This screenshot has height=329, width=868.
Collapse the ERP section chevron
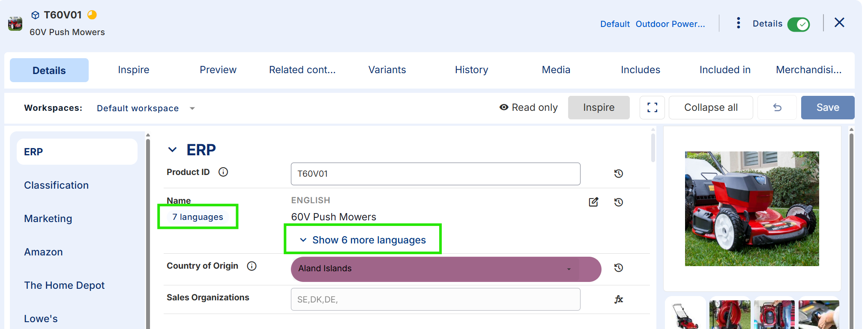click(172, 150)
